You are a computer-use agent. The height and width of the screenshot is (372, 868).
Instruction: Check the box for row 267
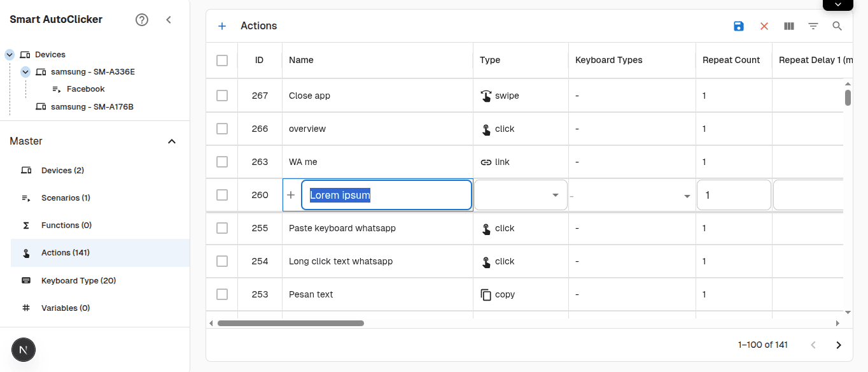(x=222, y=96)
